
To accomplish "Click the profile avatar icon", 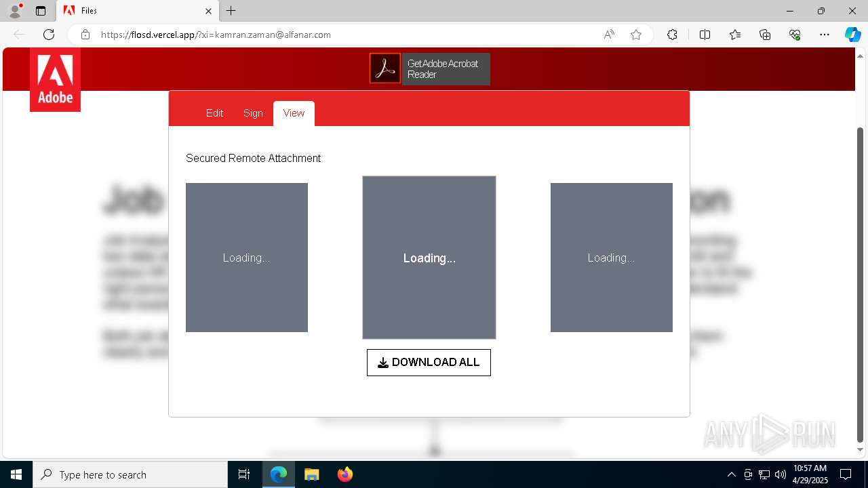I will click(15, 11).
